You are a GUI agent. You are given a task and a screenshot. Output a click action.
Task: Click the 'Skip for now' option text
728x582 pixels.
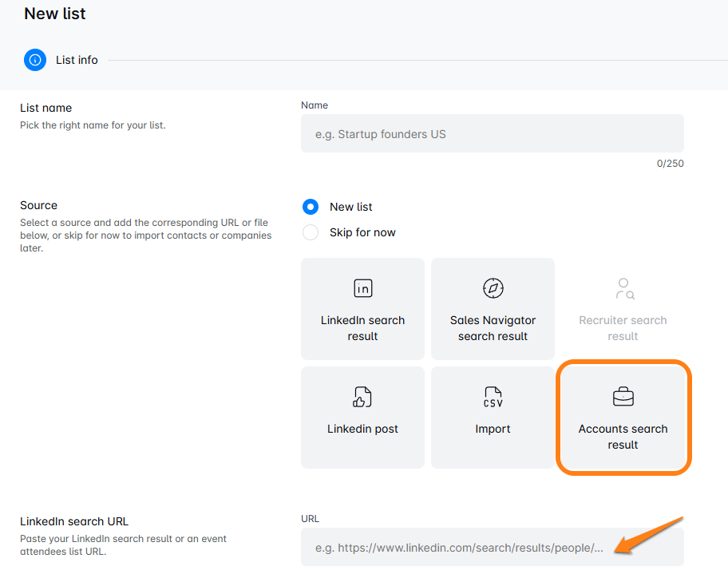(362, 232)
